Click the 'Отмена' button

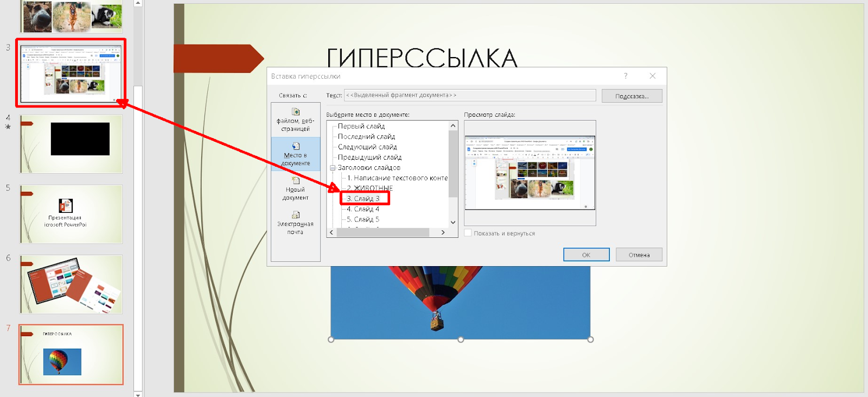point(639,255)
